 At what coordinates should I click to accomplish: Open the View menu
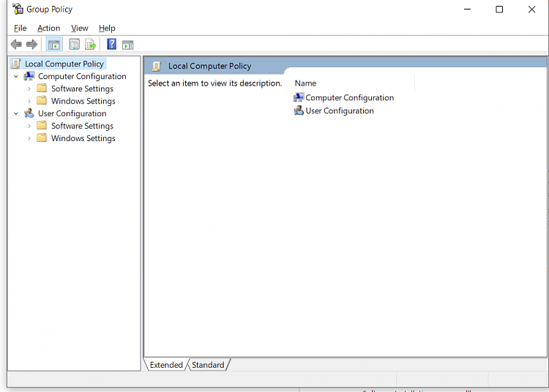pyautogui.click(x=79, y=28)
